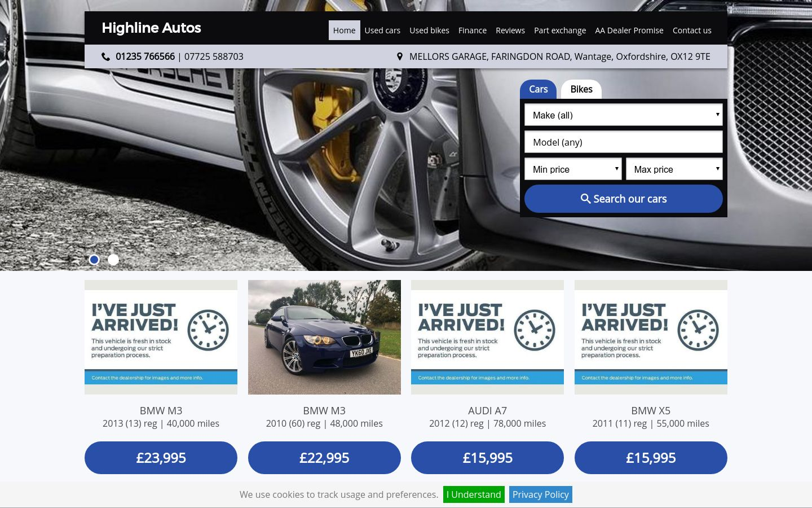Click the BMW M3 title for the 48,000 miles car
The image size is (812, 508).
point(324,410)
